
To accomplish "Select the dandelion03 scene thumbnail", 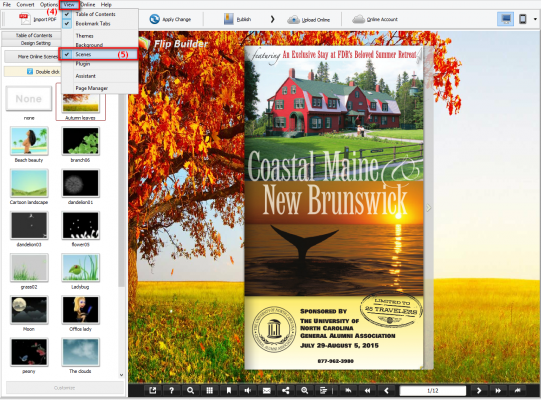I will 29,225.
